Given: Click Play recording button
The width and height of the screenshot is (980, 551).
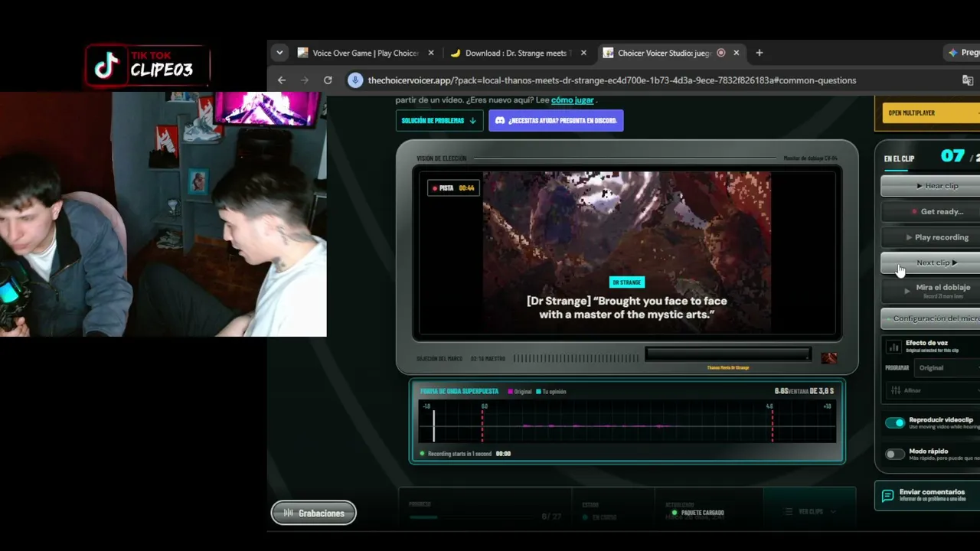Looking at the screenshot, I should [930, 237].
